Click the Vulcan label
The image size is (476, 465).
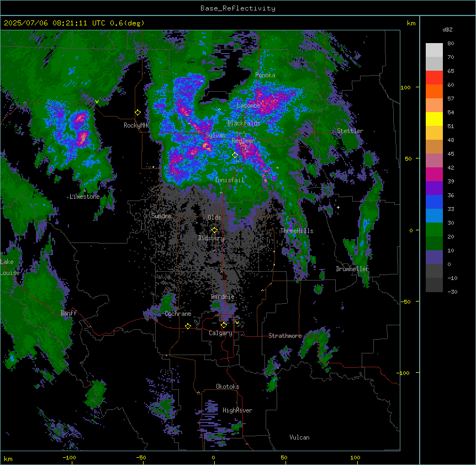pyautogui.click(x=300, y=437)
